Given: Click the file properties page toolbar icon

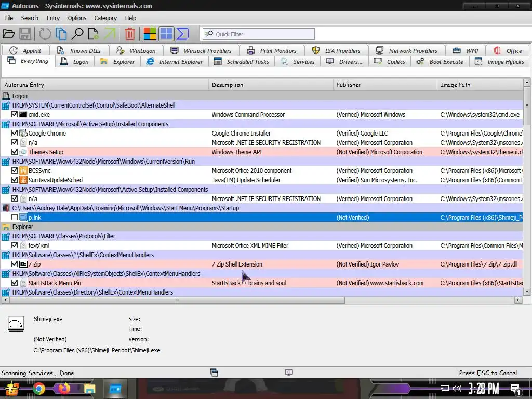Looking at the screenshot, I should pyautogui.click(x=93, y=34).
